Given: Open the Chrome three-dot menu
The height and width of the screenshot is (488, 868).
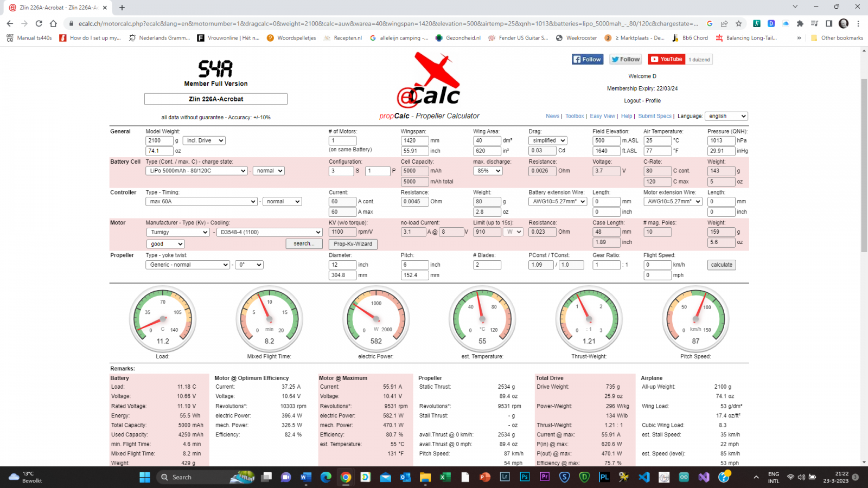Looking at the screenshot, I should 858,23.
